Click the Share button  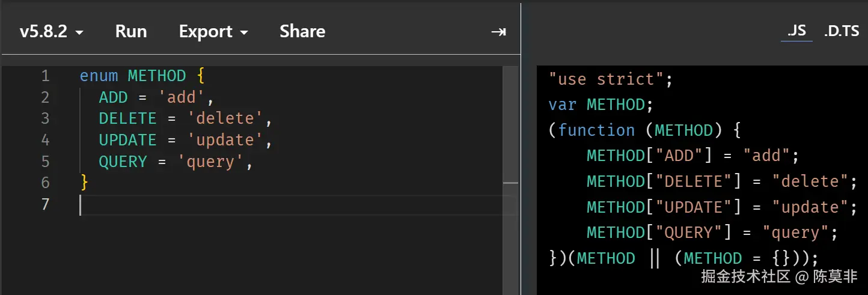tap(302, 32)
